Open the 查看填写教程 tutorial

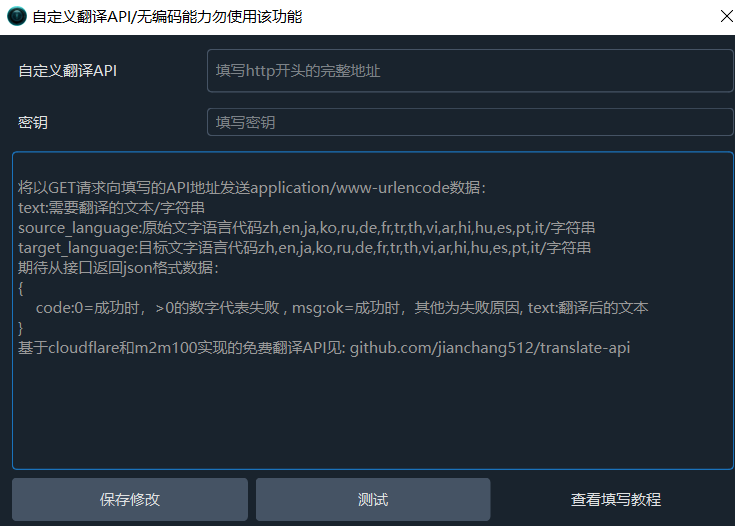click(x=615, y=499)
